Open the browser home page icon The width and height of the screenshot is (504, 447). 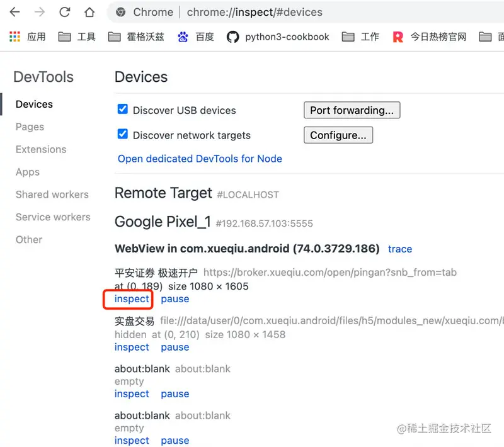click(89, 12)
